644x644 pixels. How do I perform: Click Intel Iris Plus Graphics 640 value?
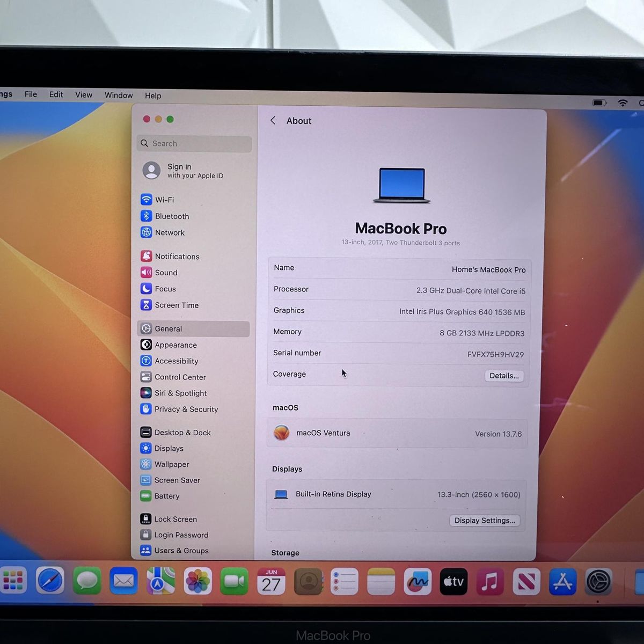pyautogui.click(x=462, y=312)
